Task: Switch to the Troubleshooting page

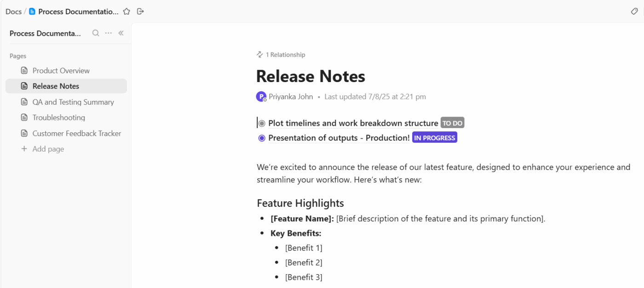Action: [x=58, y=117]
